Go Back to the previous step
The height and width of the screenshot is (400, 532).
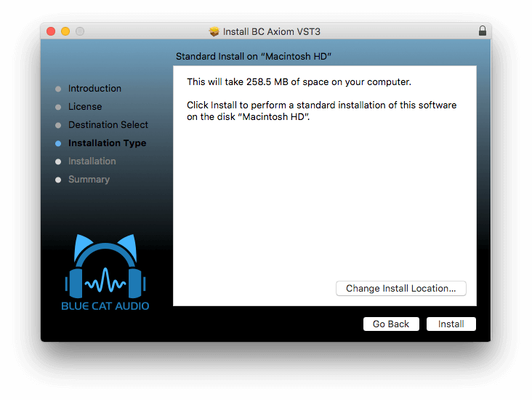point(391,324)
